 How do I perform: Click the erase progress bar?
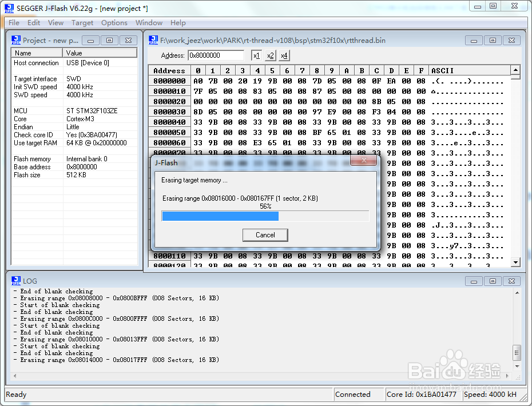(265, 216)
